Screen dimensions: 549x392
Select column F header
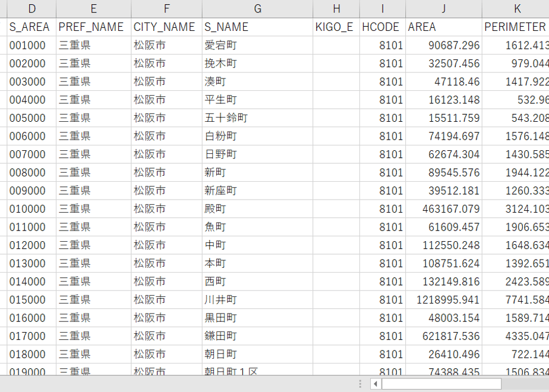(x=166, y=9)
